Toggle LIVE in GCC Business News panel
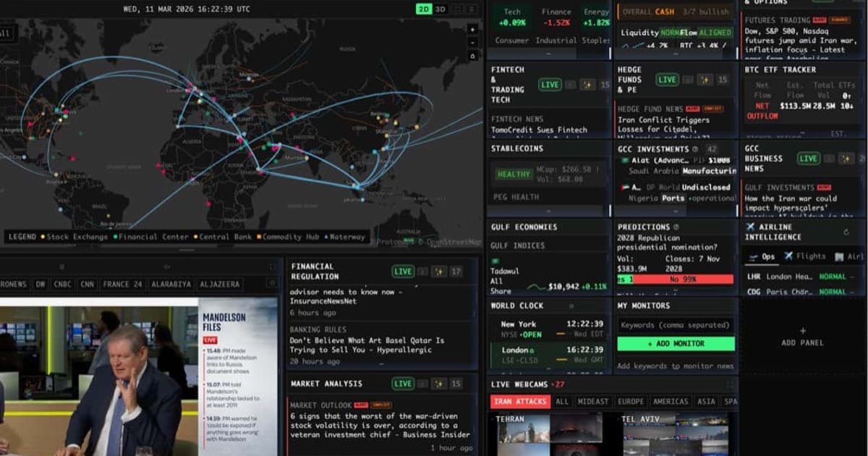This screenshot has height=456, width=868. tap(808, 159)
